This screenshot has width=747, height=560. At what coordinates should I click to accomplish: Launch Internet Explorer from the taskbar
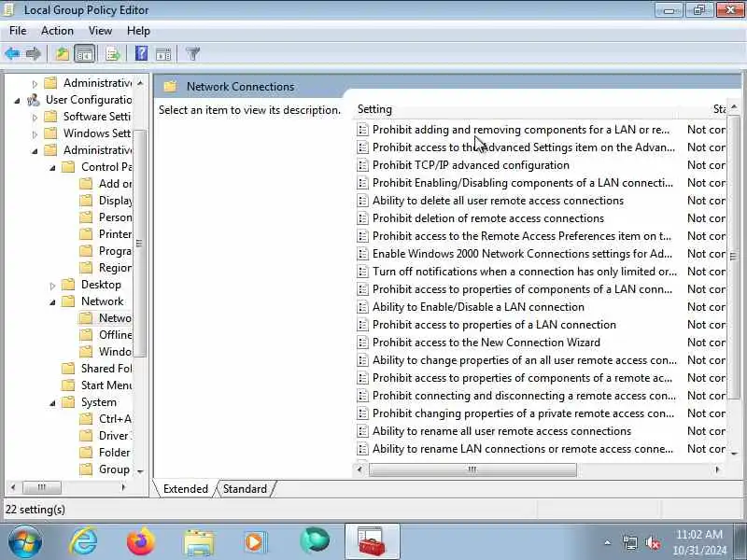coord(83,541)
